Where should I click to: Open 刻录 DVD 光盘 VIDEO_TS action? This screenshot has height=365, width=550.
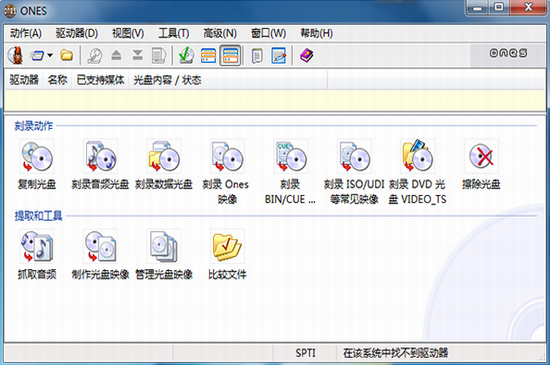pos(418,156)
